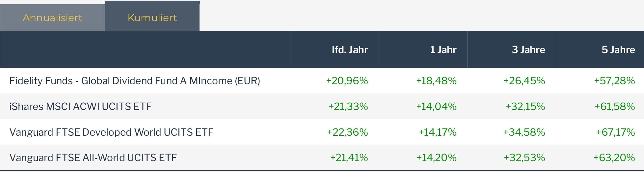This screenshot has width=644, height=172.
Task: Switch to the Annualisiert tab
Action: (52, 18)
